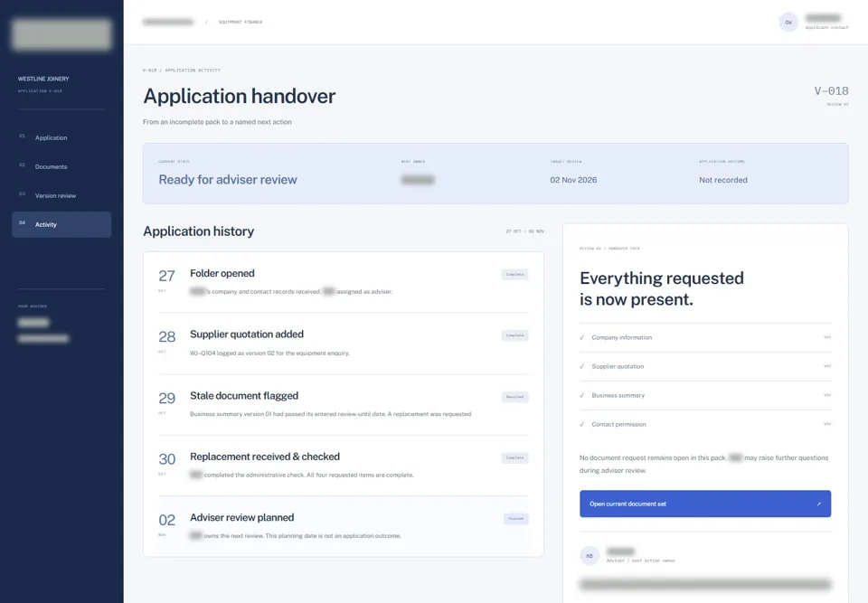Screen dimensions: 868x603
Task: Click the Application handover page title
Action: [x=239, y=97]
